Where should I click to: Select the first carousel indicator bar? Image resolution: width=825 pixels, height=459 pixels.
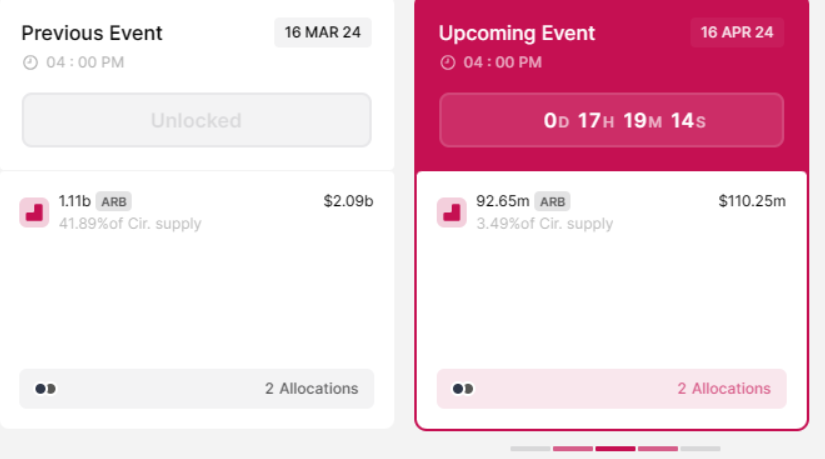[x=530, y=449]
